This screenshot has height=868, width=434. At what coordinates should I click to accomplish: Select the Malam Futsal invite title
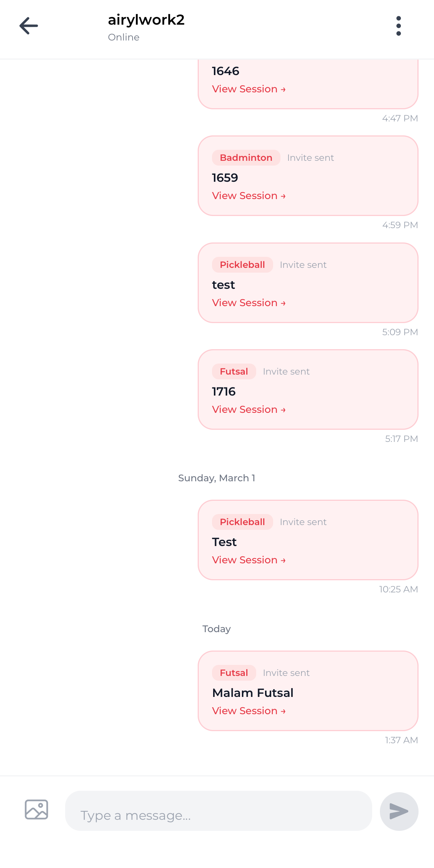tap(253, 693)
